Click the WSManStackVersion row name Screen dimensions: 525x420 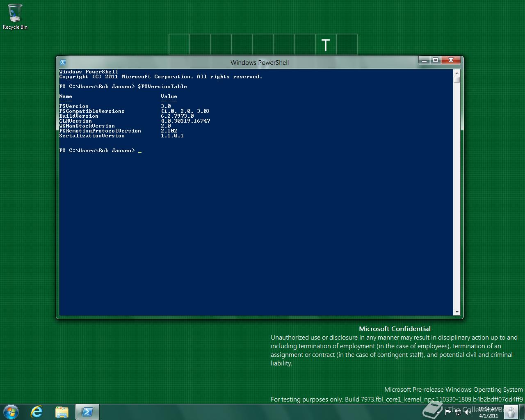[87, 126]
